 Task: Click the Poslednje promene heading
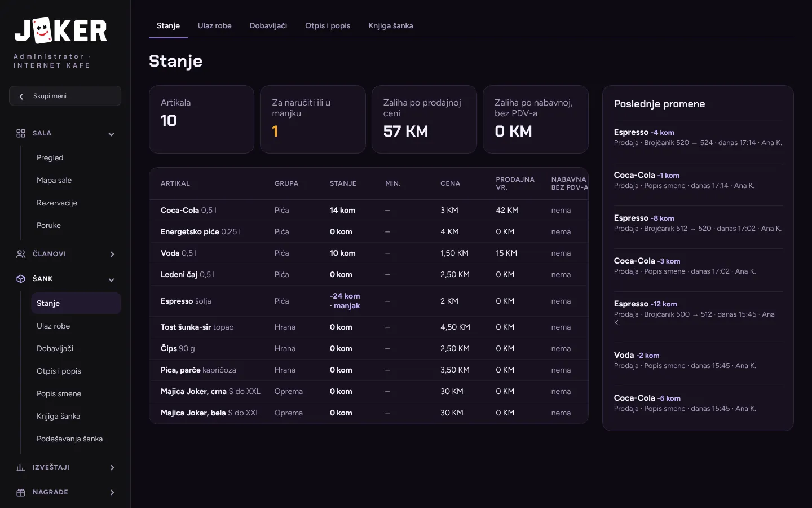(x=659, y=104)
